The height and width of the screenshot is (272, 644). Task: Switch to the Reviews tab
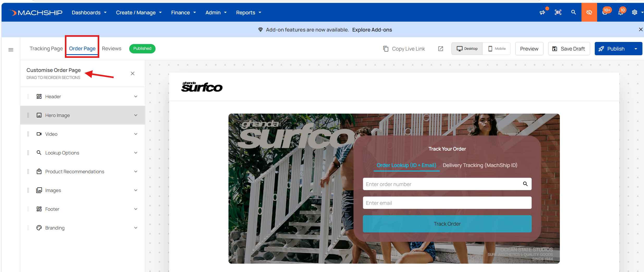[x=112, y=48]
